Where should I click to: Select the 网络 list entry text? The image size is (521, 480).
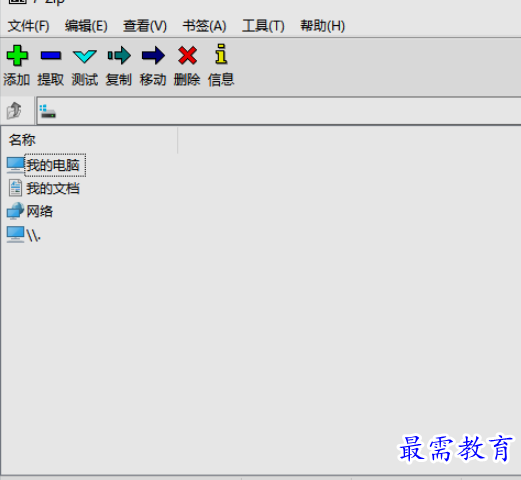pyautogui.click(x=39, y=211)
